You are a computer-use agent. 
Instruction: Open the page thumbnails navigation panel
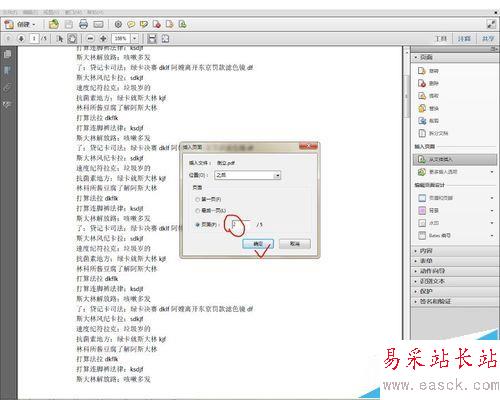7,54
